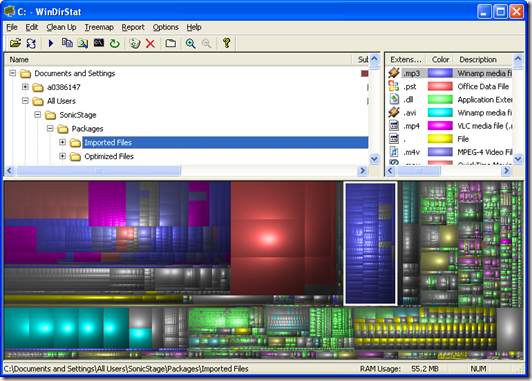Click the cyan .avi color swatch
532x381 pixels.
[x=440, y=113]
